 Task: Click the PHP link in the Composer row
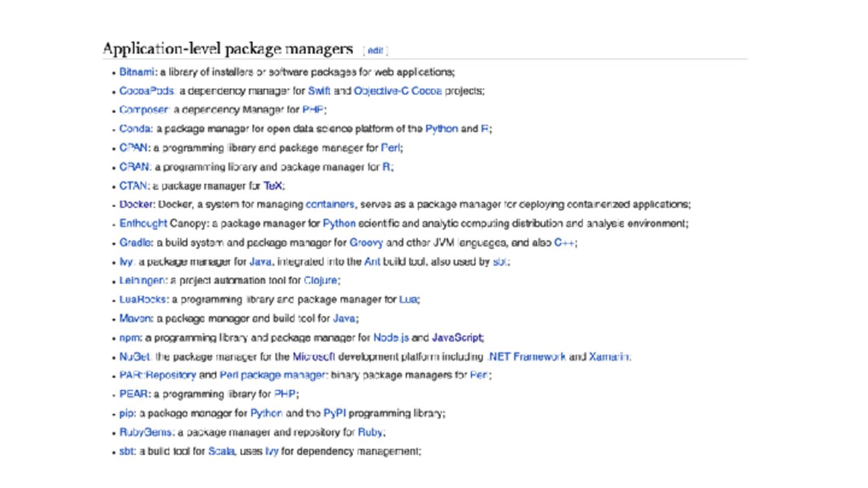coord(313,110)
